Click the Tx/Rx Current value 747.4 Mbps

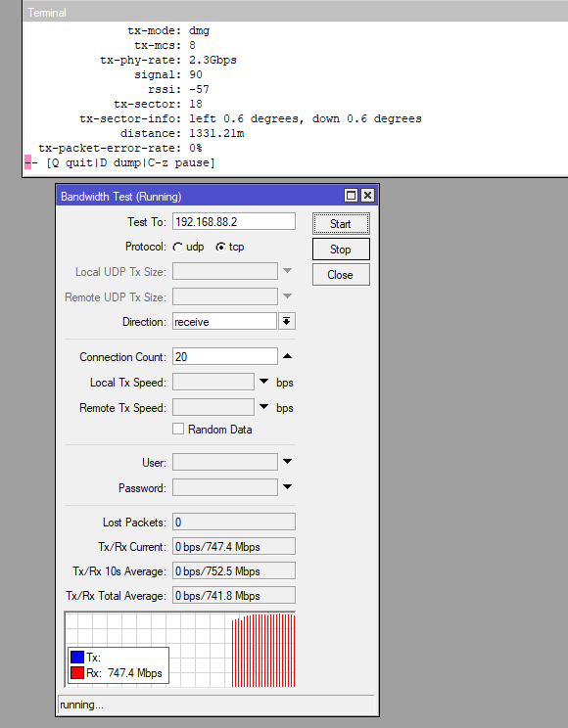click(233, 547)
